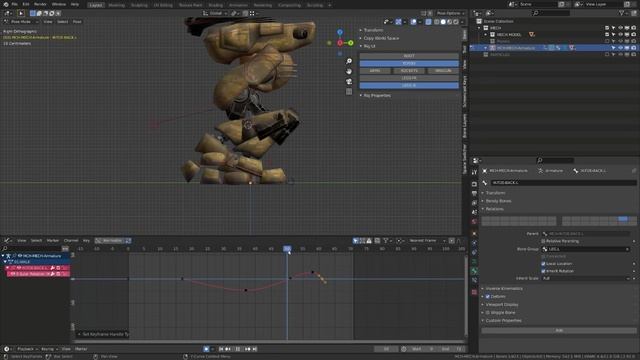The height and width of the screenshot is (360, 640).
Task: Select rendered viewport shading mode
Action: click(x=456, y=22)
